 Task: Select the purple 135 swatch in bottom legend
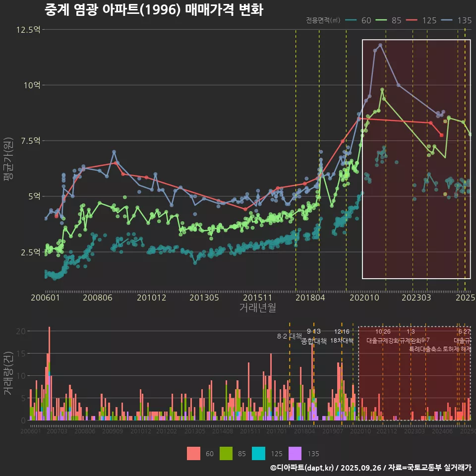(x=295, y=453)
